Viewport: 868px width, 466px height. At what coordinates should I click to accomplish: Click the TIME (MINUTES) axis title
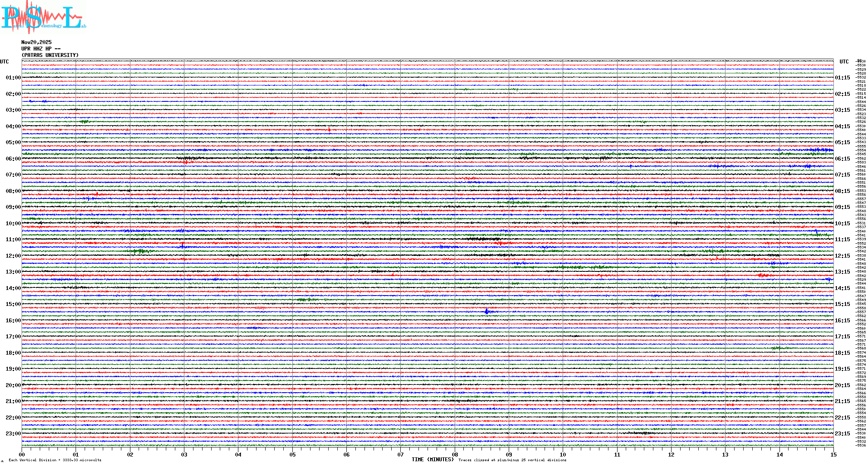click(433, 460)
